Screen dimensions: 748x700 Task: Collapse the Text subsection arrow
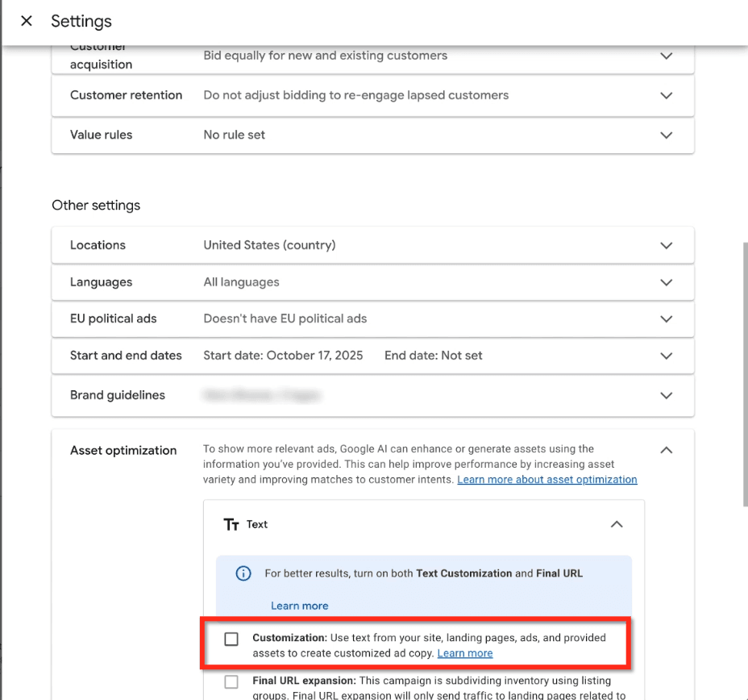(617, 524)
